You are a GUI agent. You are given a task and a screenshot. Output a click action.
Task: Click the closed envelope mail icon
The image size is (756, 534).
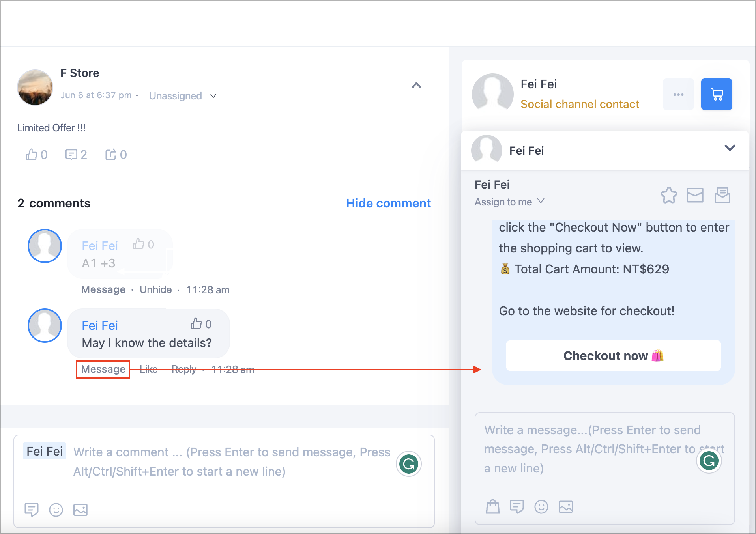(x=695, y=195)
